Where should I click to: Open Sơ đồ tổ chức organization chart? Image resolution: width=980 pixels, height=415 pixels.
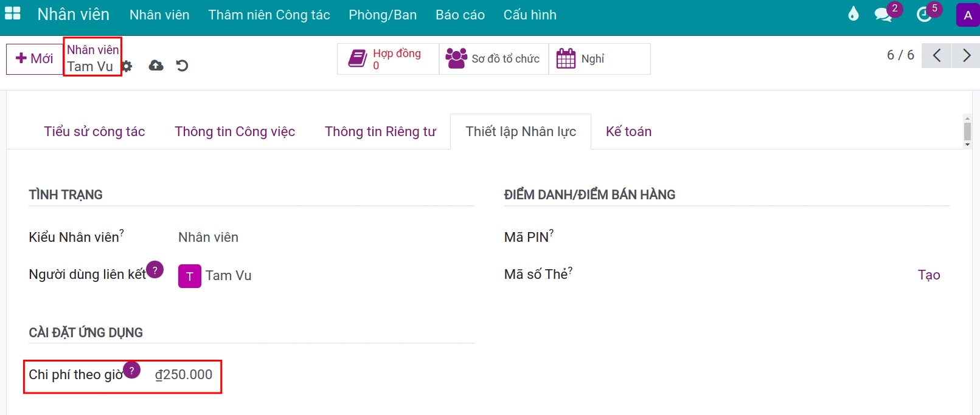click(494, 59)
